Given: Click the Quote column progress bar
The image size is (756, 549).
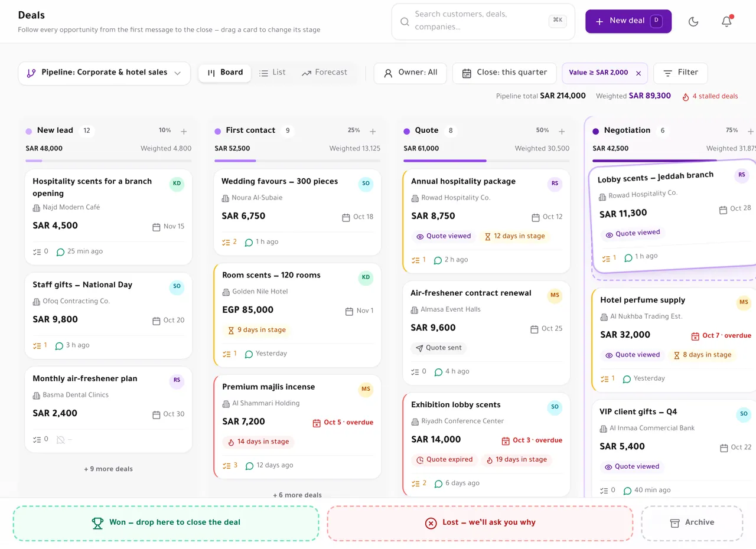Looking at the screenshot, I should pos(487,161).
